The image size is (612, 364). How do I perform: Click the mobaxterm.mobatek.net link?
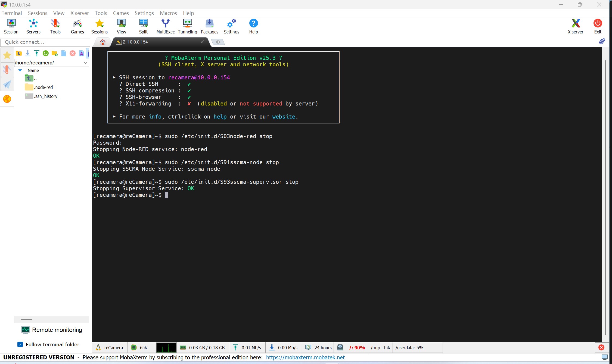tap(305, 357)
